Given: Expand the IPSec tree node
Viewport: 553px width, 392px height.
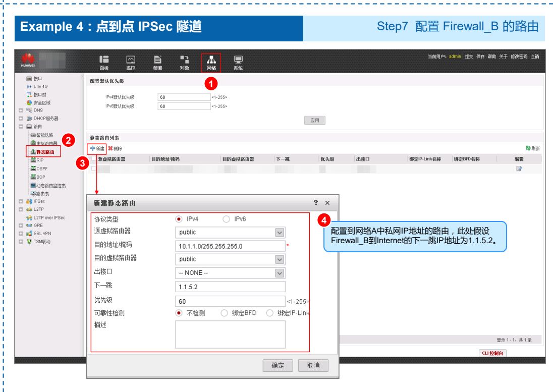Looking at the screenshot, I should (21, 201).
